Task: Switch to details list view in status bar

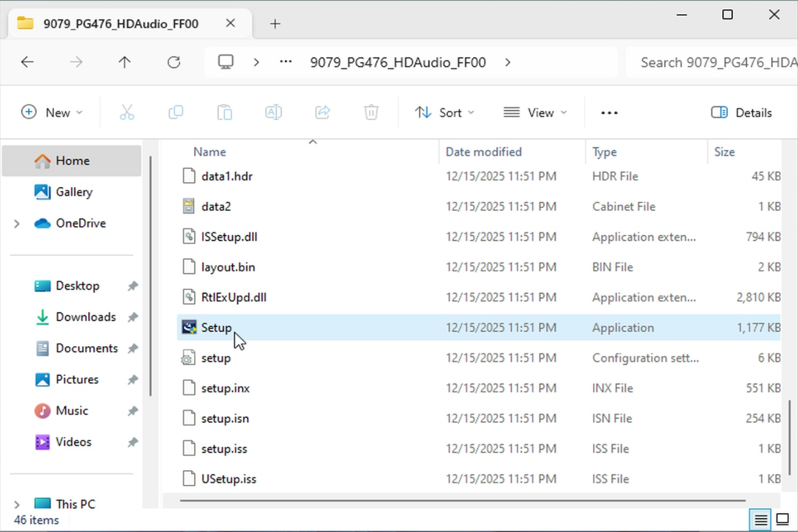Action: (x=761, y=520)
